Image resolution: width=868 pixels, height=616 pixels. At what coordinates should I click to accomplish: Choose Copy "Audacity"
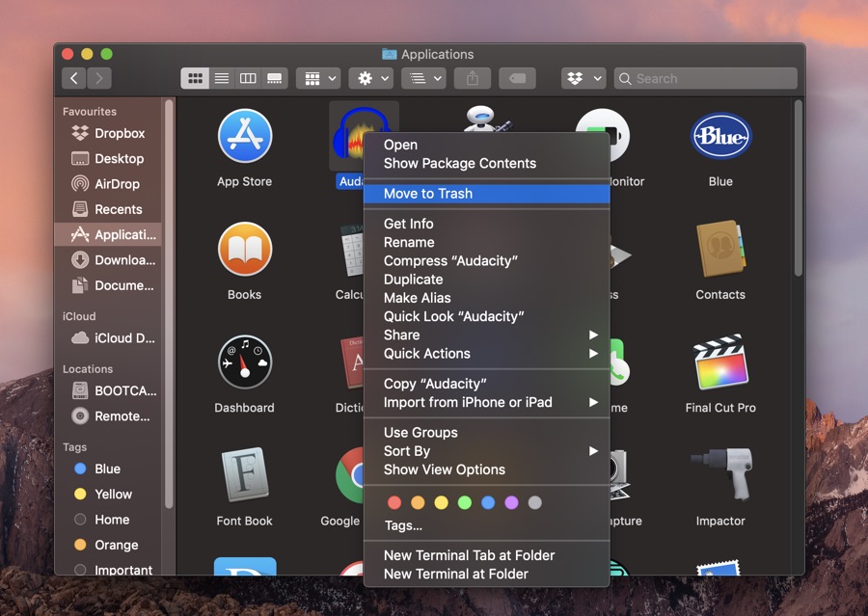pyautogui.click(x=487, y=384)
